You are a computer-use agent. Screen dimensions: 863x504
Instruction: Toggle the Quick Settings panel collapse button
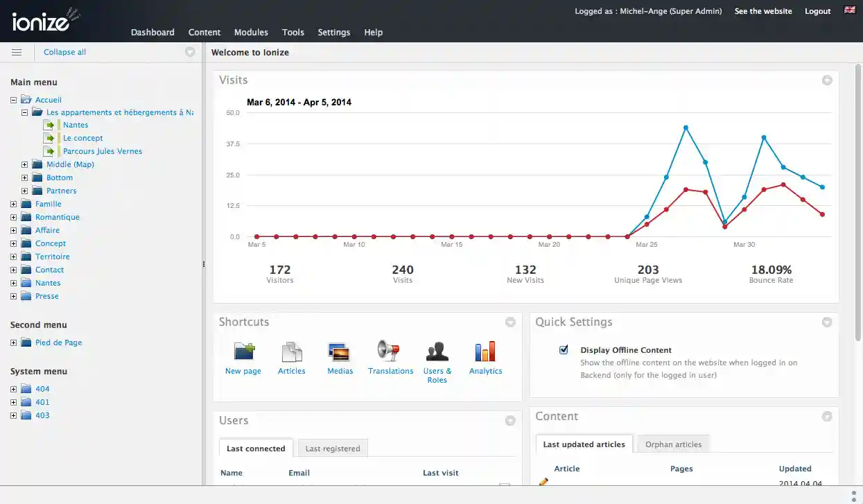827,322
